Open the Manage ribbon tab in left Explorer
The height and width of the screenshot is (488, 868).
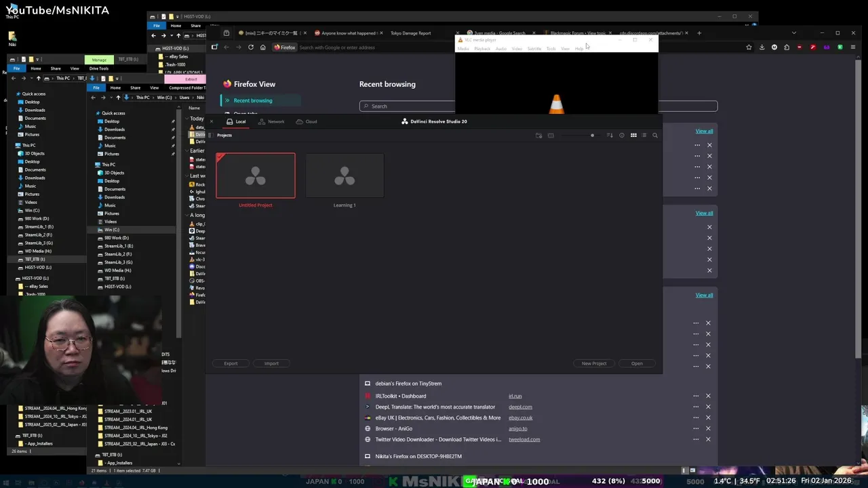click(99, 60)
